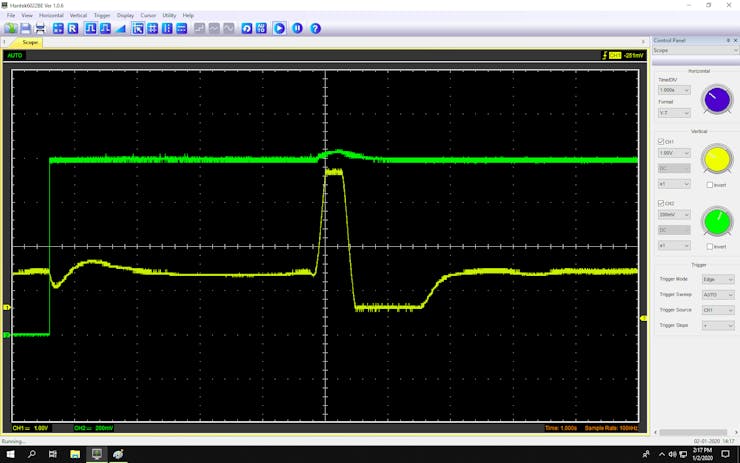Viewport: 740px width, 463px height.
Task: Click the blue horizontal Time/DIV knob
Action: tap(716, 99)
